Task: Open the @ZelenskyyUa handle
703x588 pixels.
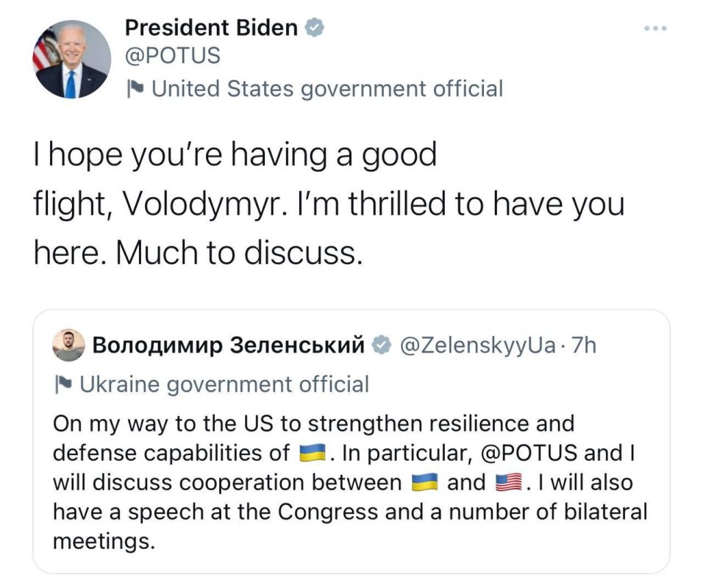Action: (x=477, y=345)
